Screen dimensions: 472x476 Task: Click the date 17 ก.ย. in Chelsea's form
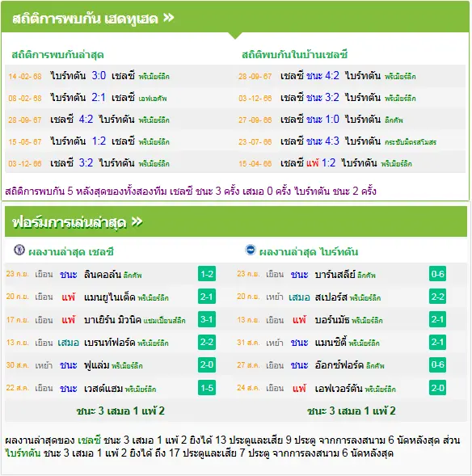click(x=18, y=320)
